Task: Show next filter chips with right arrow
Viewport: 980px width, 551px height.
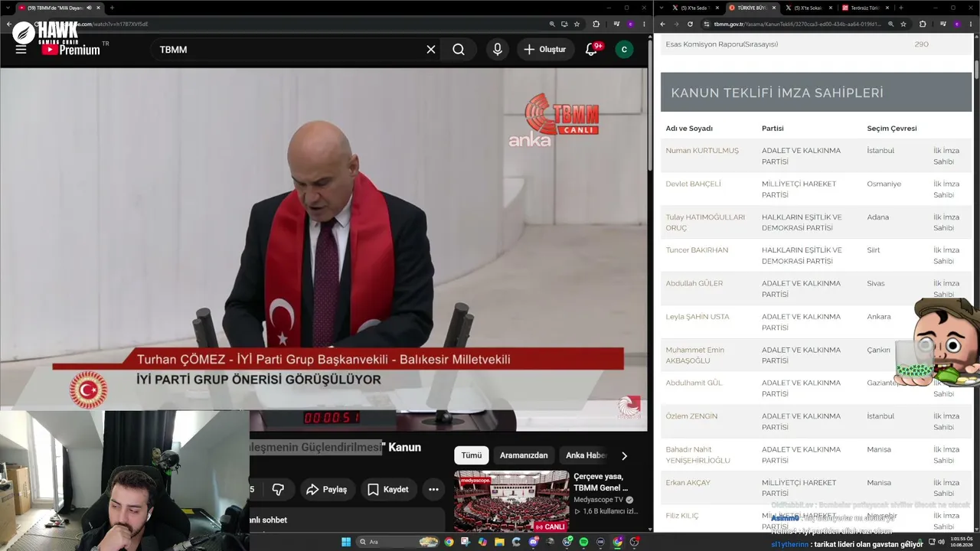Action: [624, 455]
